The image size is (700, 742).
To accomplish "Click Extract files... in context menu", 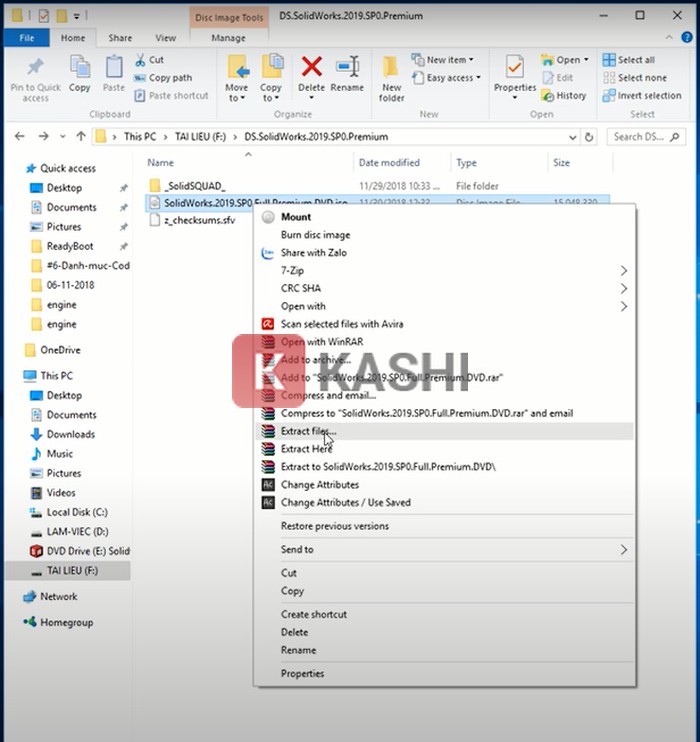I will click(444, 431).
